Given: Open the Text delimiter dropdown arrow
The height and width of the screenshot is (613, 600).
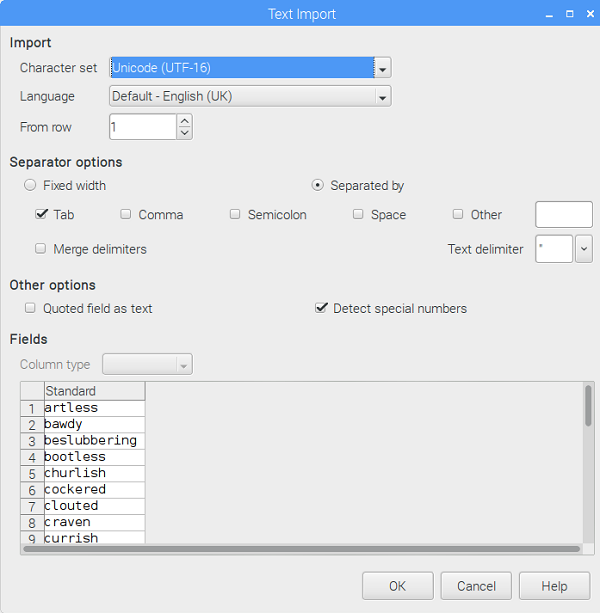Looking at the screenshot, I should click(584, 249).
